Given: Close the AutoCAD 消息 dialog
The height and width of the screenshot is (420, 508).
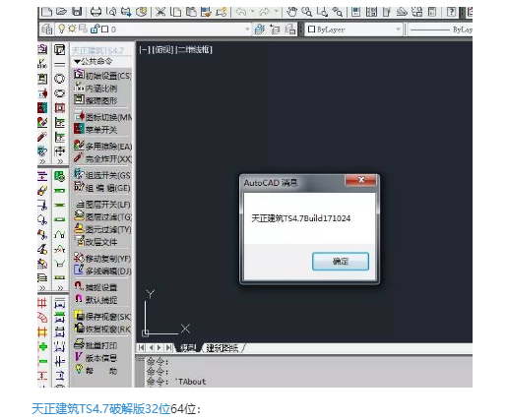Looking at the screenshot, I should point(361,180).
